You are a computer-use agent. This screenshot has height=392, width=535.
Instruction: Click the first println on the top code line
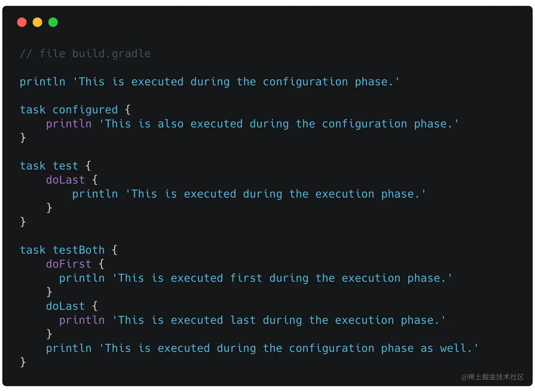tap(43, 82)
